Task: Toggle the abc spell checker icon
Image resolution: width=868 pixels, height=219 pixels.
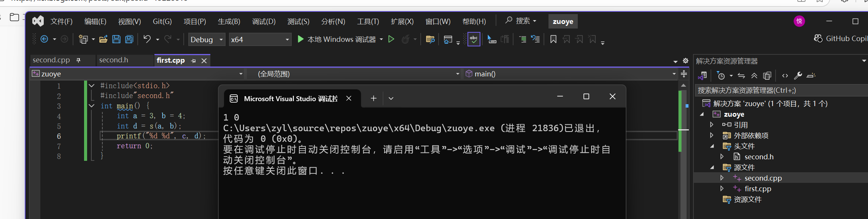Action: [474, 39]
